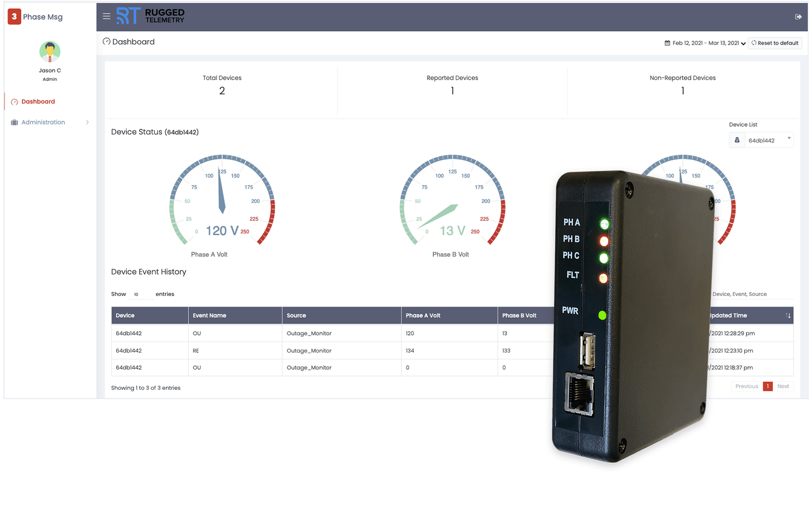Go to the Next page of event history

coord(783,386)
